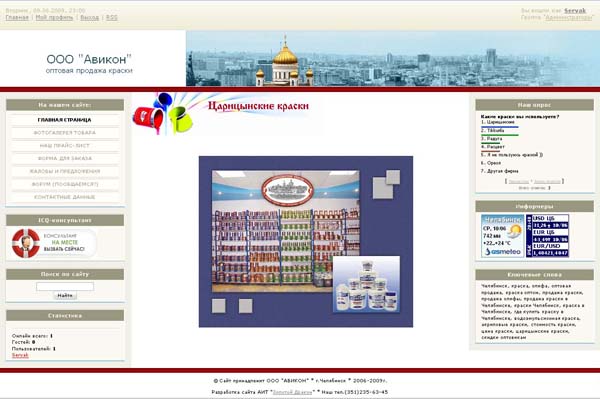The width and height of the screenshot is (600, 399).
Task: Click the paint buckets logo image
Action: click(163, 114)
